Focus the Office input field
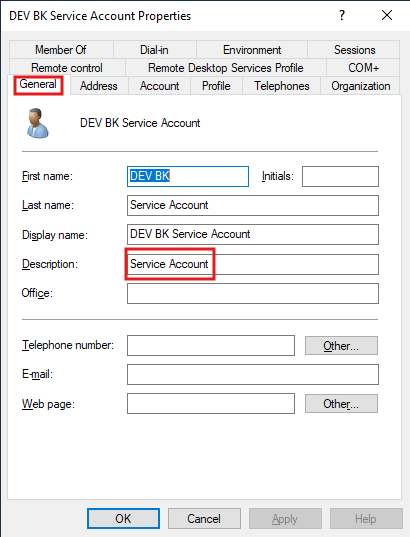410x537 pixels. [253, 294]
